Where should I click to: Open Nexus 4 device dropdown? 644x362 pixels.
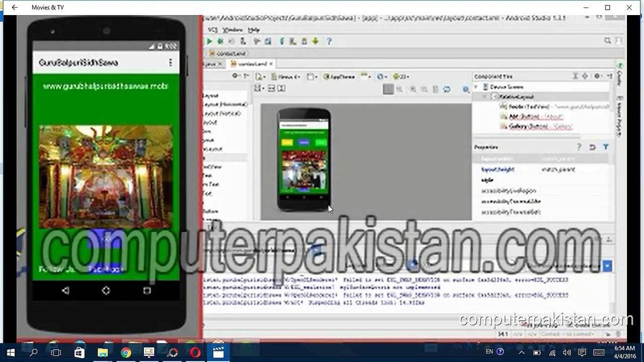[285, 77]
